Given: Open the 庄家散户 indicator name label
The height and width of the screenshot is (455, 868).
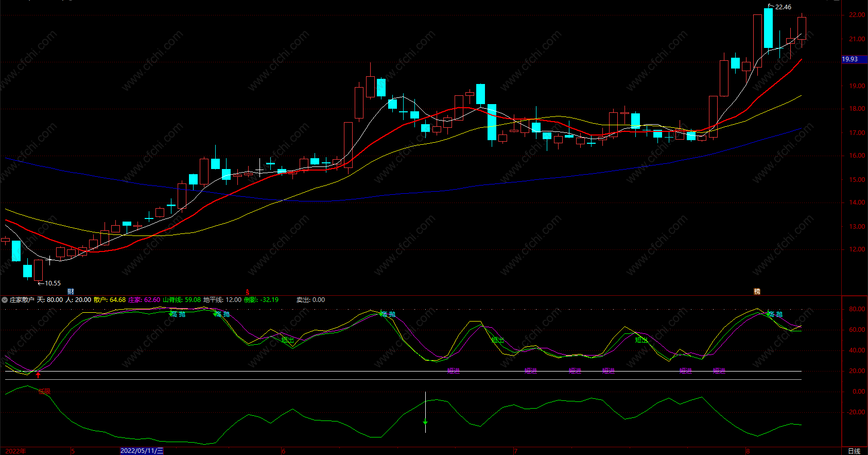Looking at the screenshot, I should (22, 300).
